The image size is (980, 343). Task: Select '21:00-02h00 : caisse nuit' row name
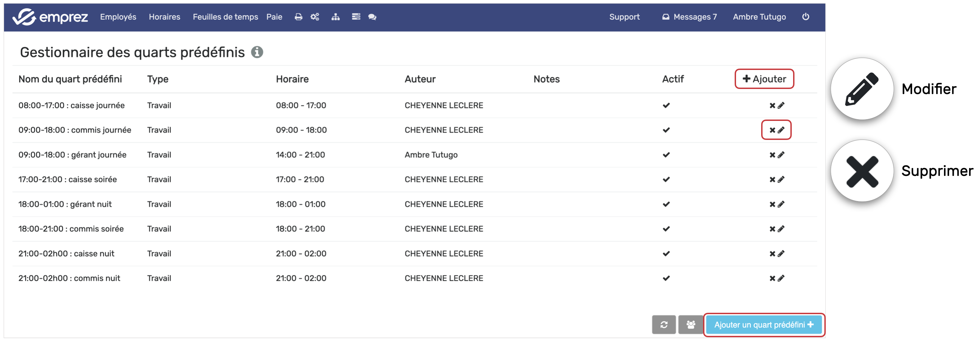pos(66,254)
